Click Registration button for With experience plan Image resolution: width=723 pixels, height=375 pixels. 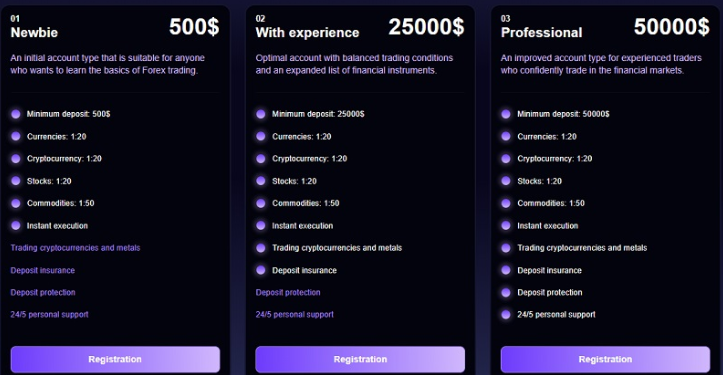(360, 359)
